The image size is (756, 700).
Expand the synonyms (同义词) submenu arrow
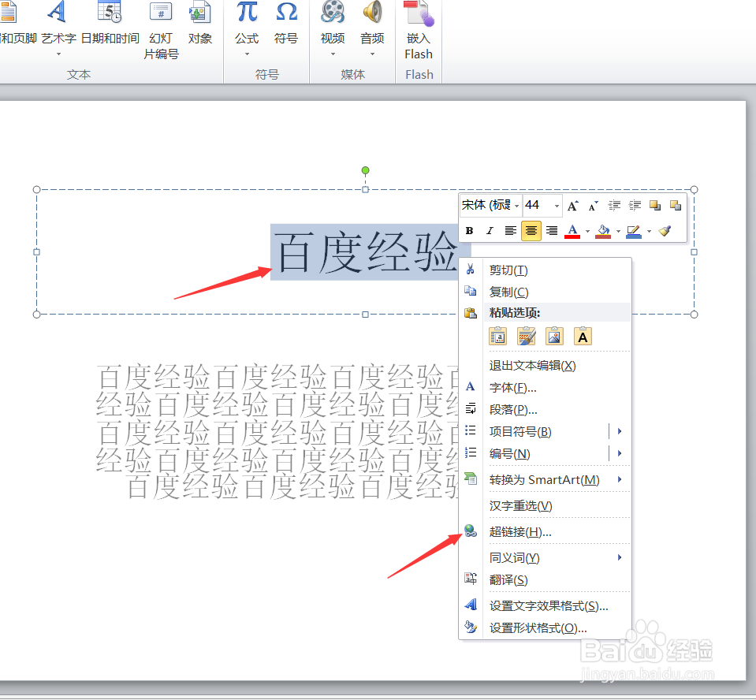click(620, 558)
